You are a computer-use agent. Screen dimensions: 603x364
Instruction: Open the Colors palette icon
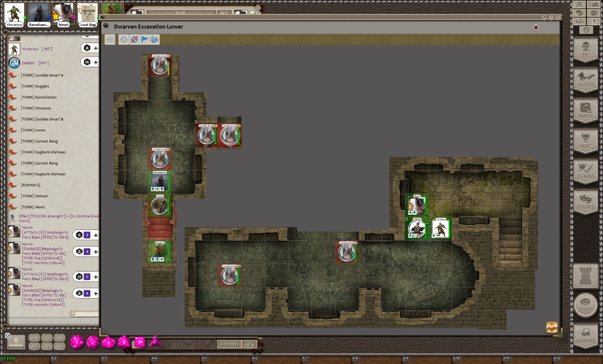point(593,13)
